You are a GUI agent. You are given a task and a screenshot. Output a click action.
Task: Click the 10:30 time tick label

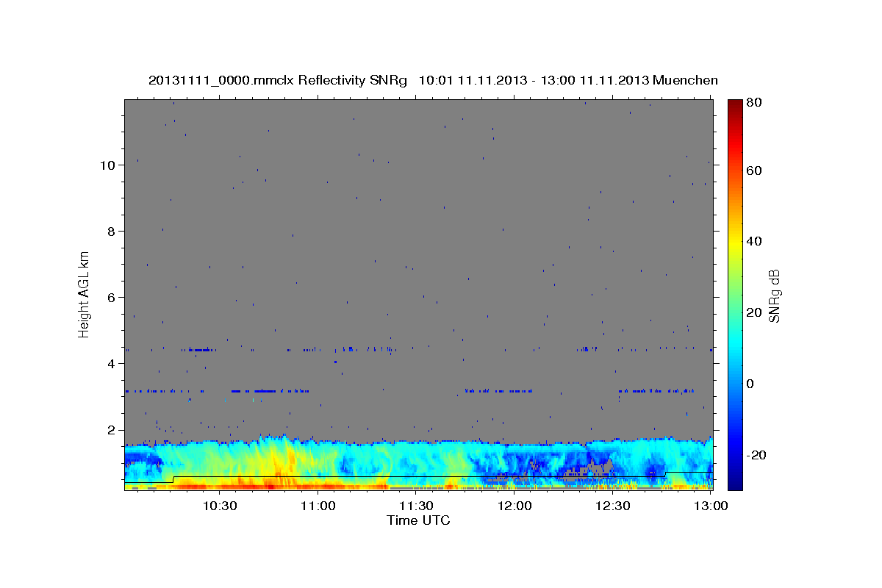219,506
